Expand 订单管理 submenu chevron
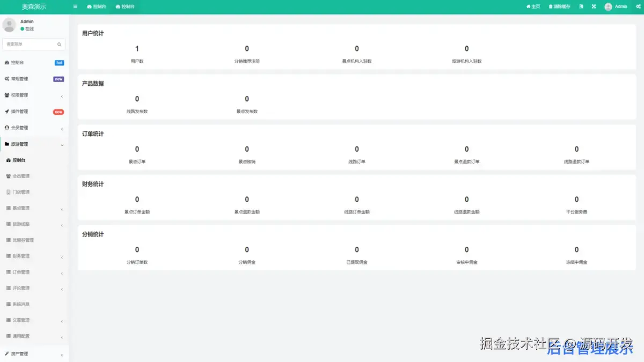Image resolution: width=644 pixels, height=362 pixels. pyautogui.click(x=62, y=274)
